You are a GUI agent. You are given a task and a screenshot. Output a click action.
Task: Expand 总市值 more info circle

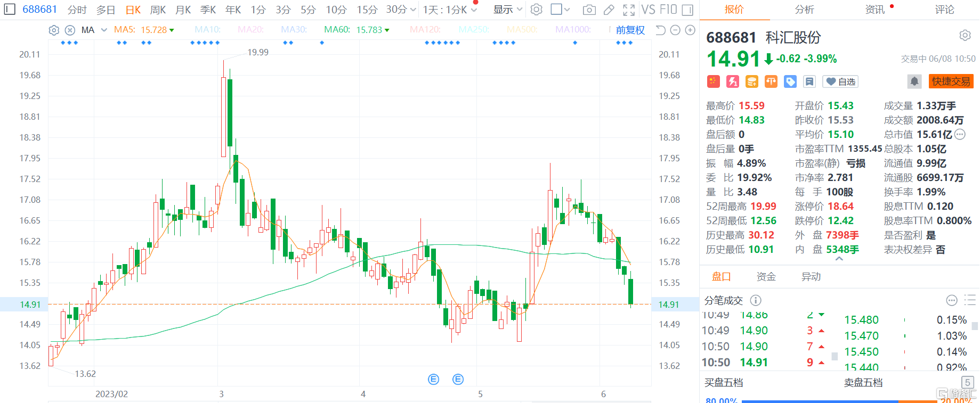coord(960,134)
